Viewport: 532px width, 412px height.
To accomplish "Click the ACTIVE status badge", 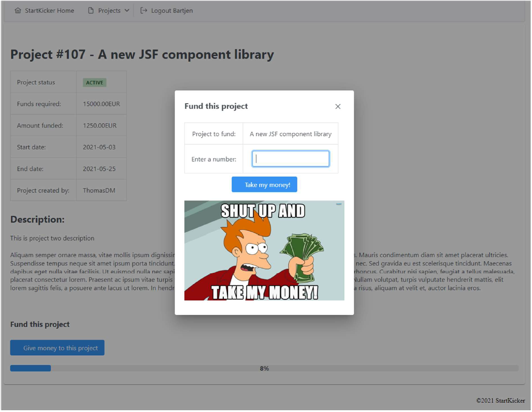I will [x=95, y=83].
